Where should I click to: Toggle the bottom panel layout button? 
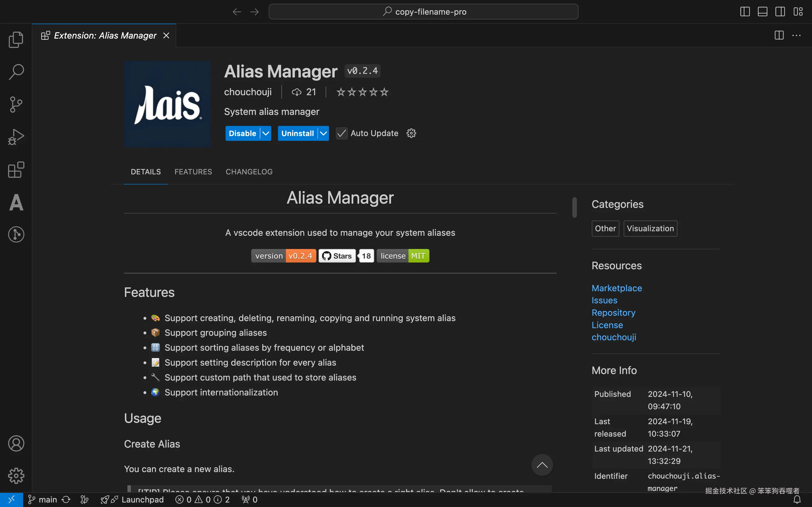coord(762,12)
